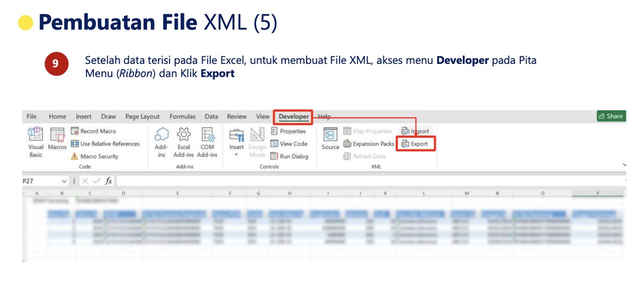Open Excel Add-ins manager

click(x=184, y=142)
